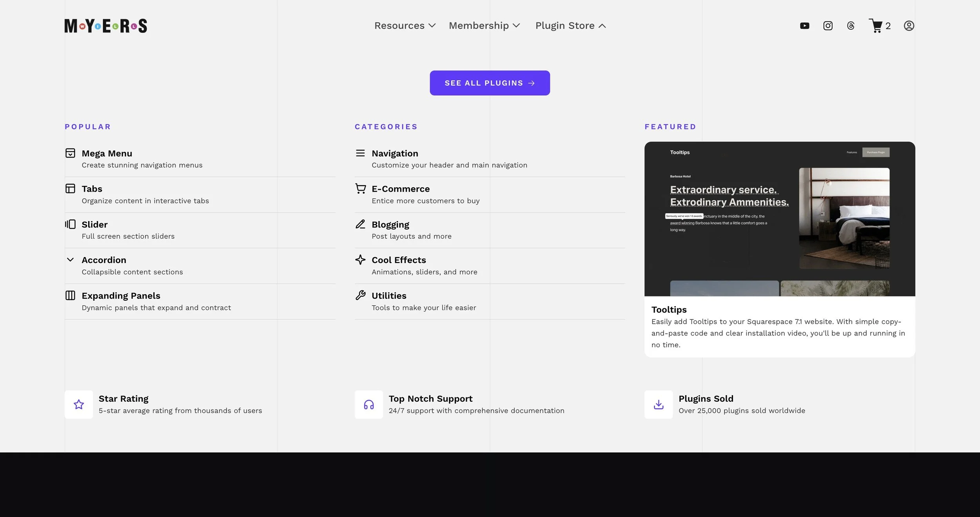Click the Expanding Panels icon
The height and width of the screenshot is (517, 980).
point(70,296)
